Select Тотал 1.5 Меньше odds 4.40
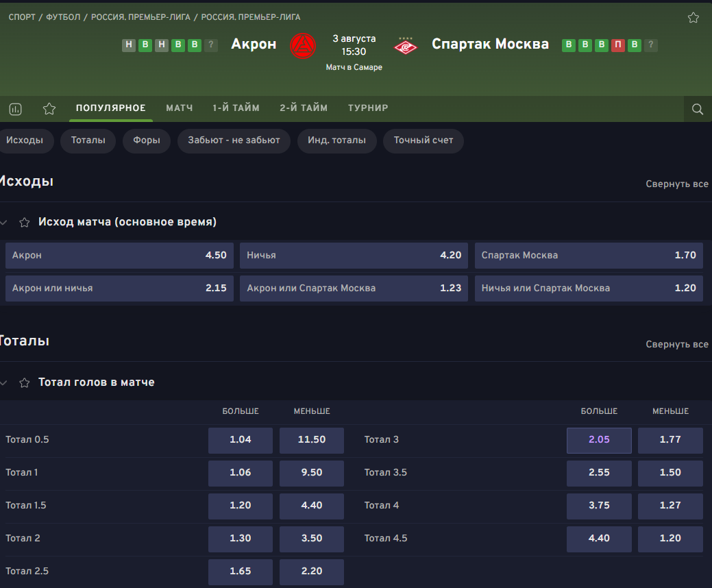The width and height of the screenshot is (712, 588). point(312,506)
